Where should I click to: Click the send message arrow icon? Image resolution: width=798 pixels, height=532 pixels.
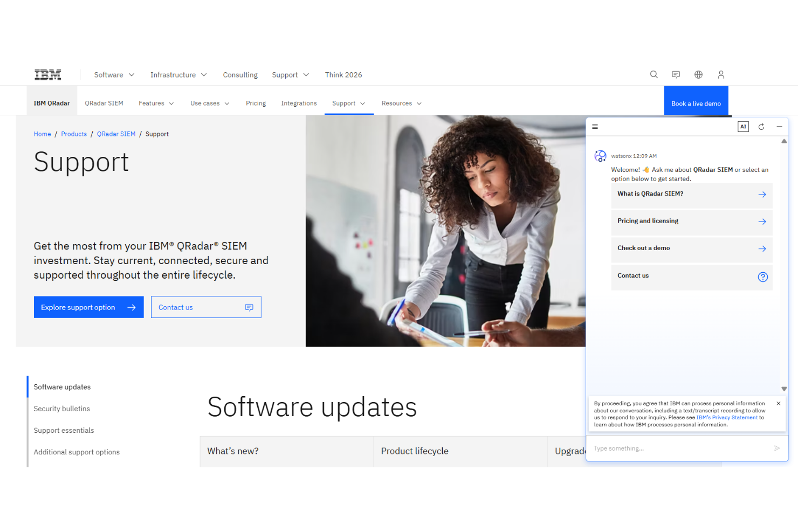point(777,448)
